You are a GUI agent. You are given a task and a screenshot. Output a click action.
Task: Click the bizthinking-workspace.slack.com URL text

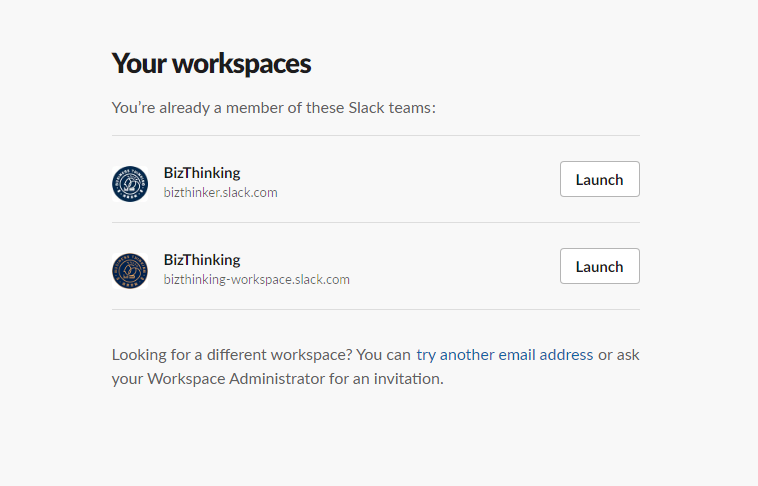coord(257,280)
